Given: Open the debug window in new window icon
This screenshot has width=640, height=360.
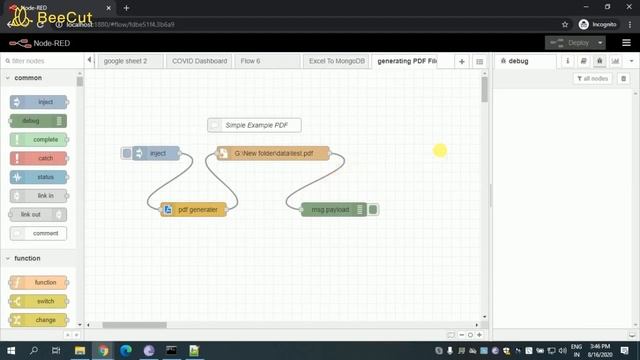Looking at the screenshot, I should (x=632, y=335).
